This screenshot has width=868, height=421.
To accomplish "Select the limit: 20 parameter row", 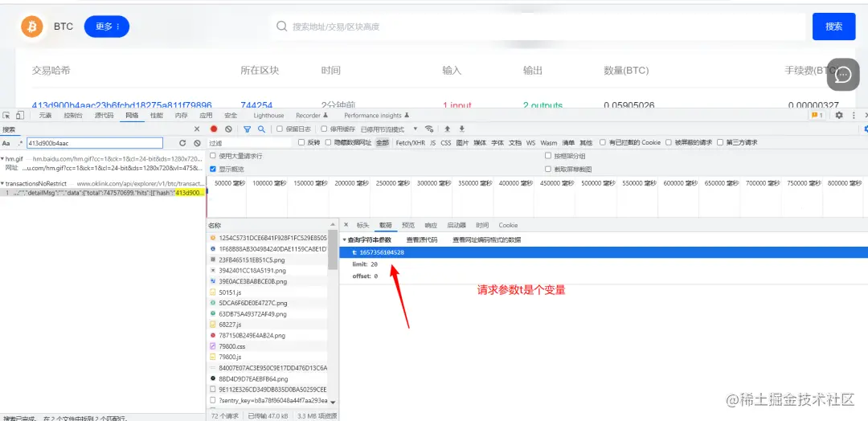I will coord(604,264).
